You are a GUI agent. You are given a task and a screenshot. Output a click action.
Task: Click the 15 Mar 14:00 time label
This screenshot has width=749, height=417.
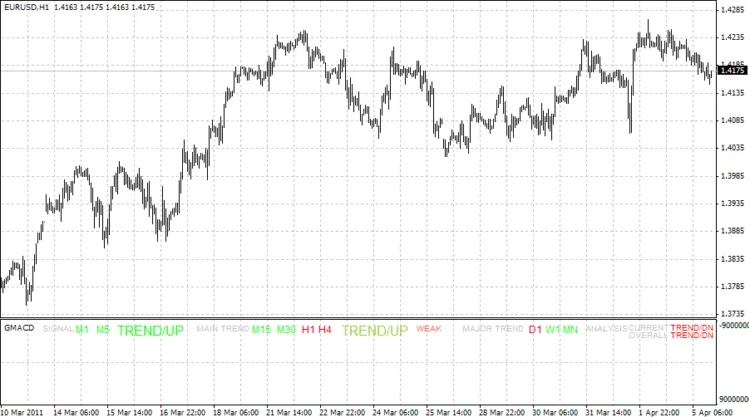[x=129, y=412]
